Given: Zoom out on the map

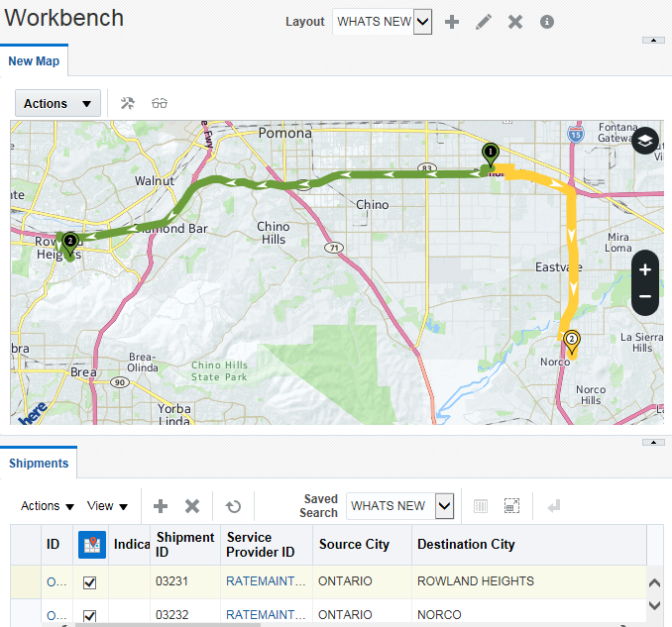Looking at the screenshot, I should click(645, 296).
